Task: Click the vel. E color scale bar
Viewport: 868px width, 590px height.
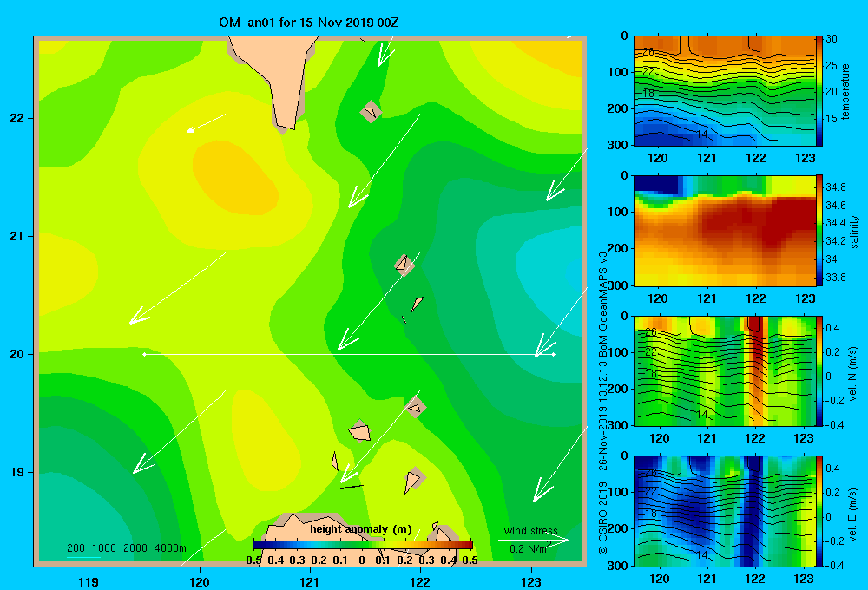Action: point(819,511)
